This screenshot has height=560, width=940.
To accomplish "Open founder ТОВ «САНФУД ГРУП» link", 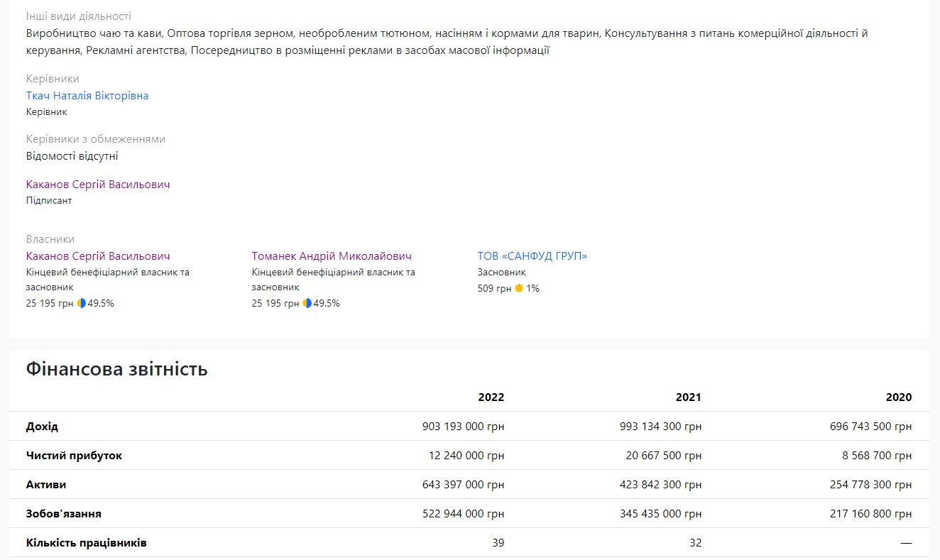I will coord(532,256).
